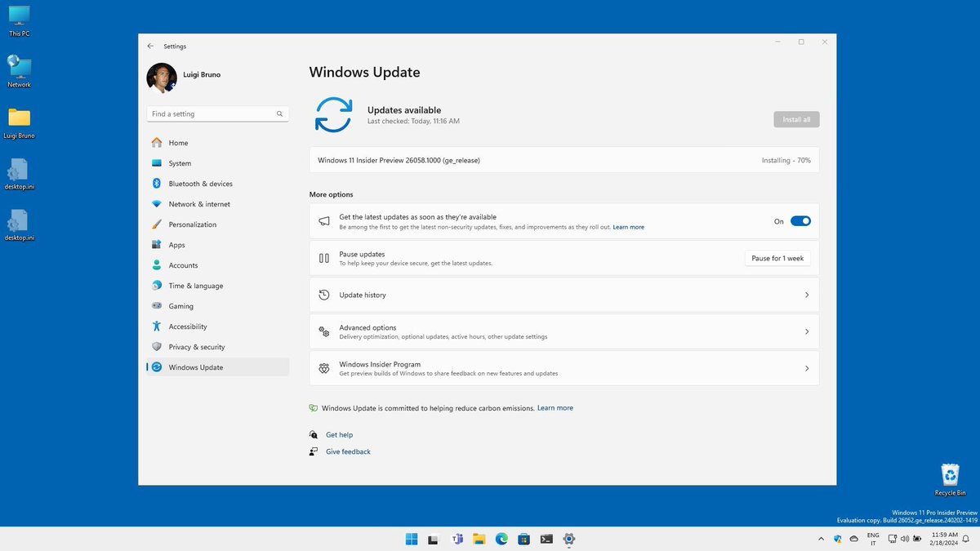Screen dimensions: 980x551
Task: Click the ENG IT language indicator
Action: [873, 539]
